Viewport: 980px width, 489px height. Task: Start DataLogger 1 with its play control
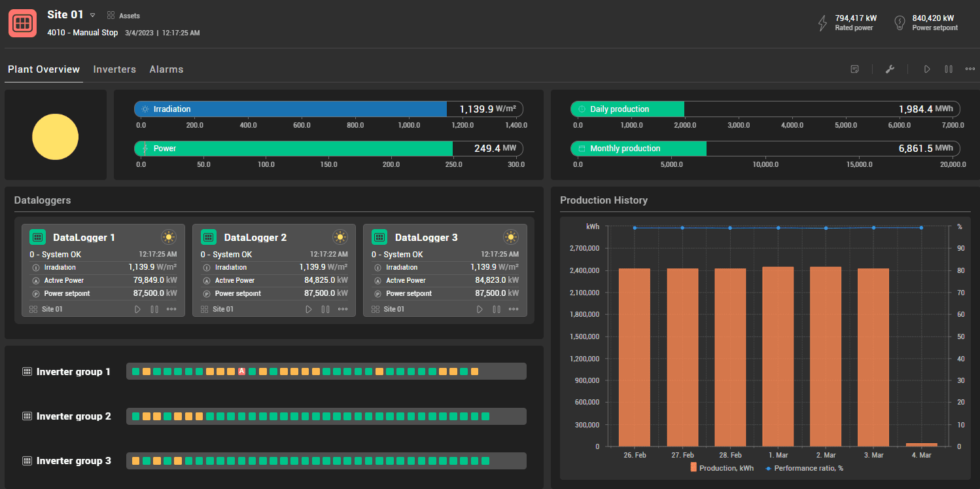click(137, 308)
